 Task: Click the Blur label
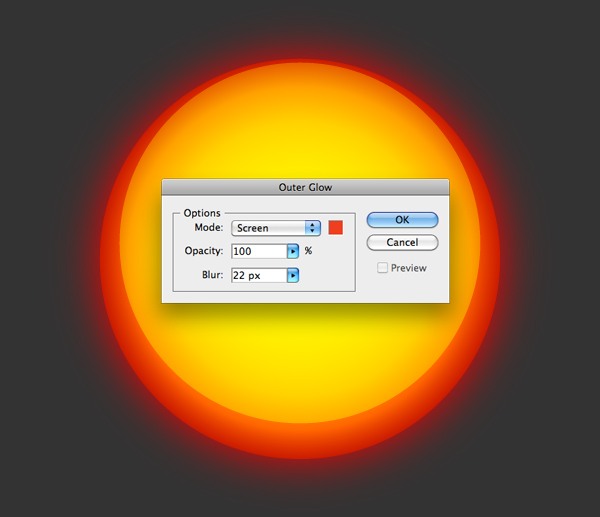pos(211,275)
